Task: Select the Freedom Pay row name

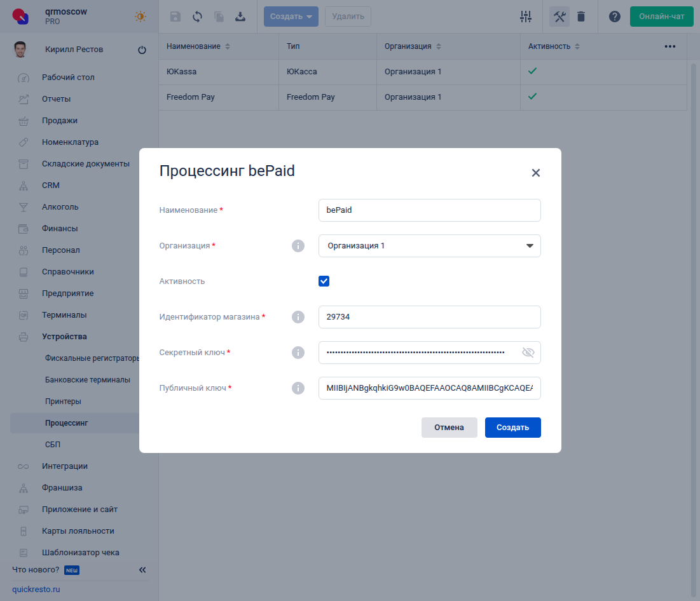Action: pos(191,97)
